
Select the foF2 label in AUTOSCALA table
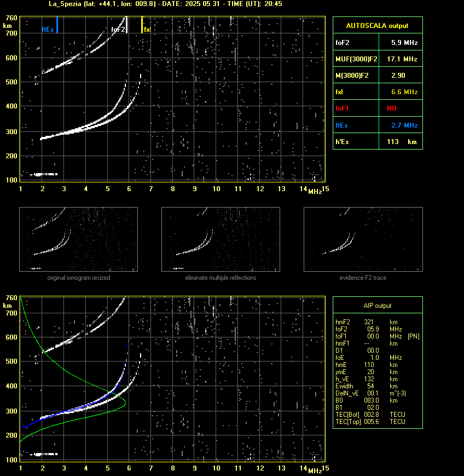point(343,43)
